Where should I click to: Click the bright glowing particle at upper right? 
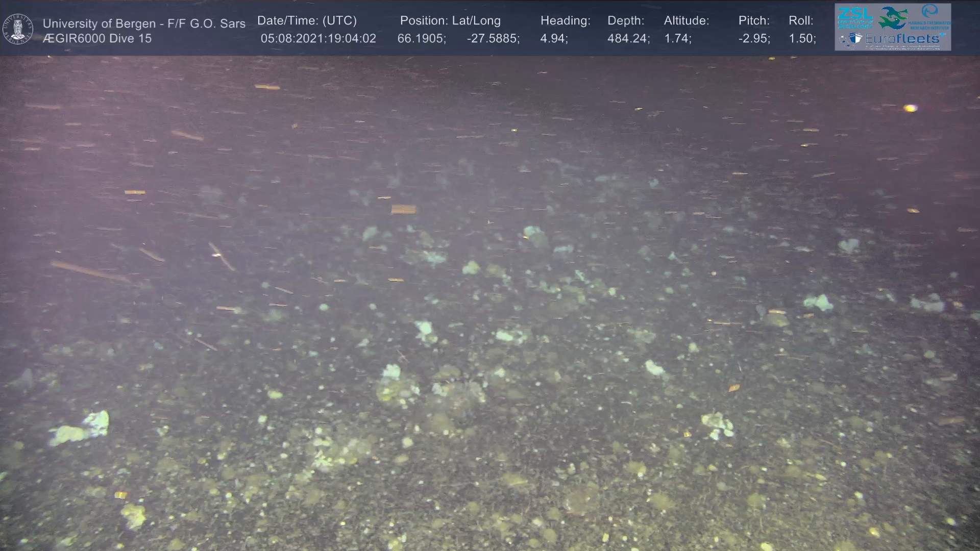(910, 108)
